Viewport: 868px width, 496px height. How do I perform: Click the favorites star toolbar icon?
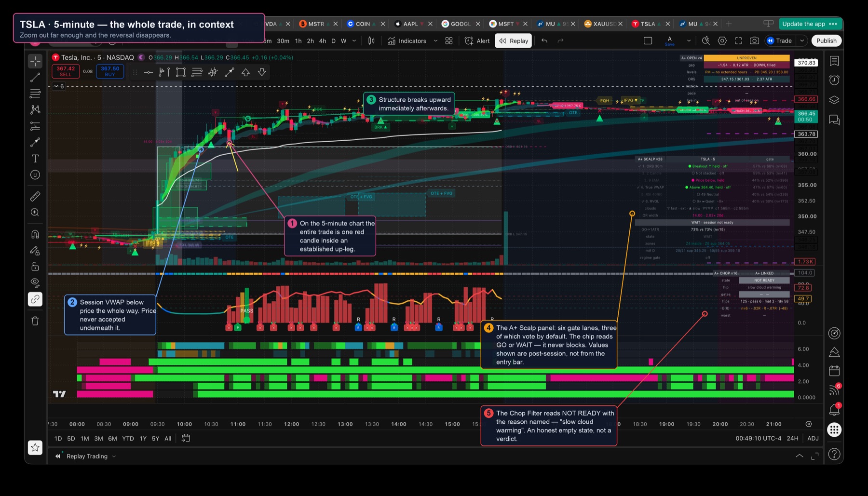pos(35,448)
